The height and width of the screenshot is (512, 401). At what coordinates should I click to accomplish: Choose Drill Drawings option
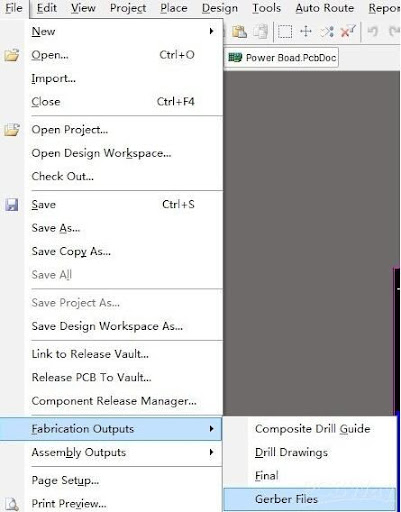pos(291,452)
